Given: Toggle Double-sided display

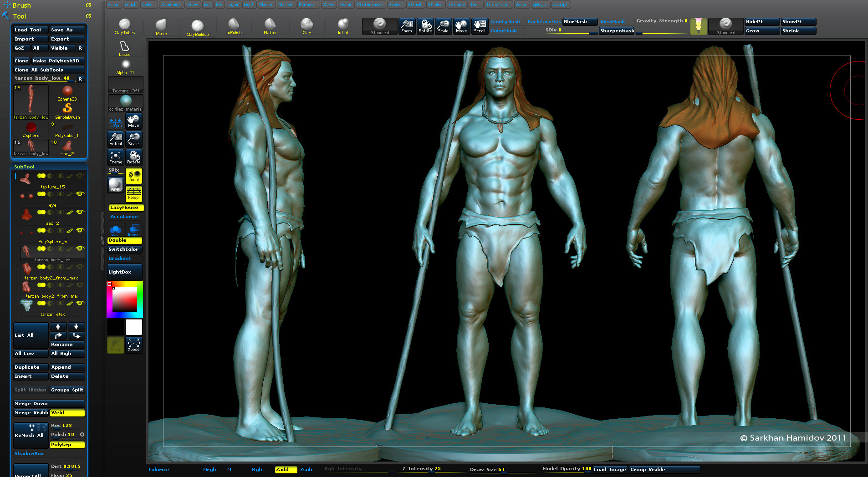Looking at the screenshot, I should (125, 240).
